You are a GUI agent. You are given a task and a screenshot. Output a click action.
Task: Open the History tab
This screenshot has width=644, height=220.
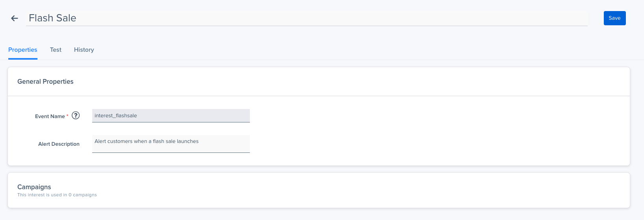84,50
